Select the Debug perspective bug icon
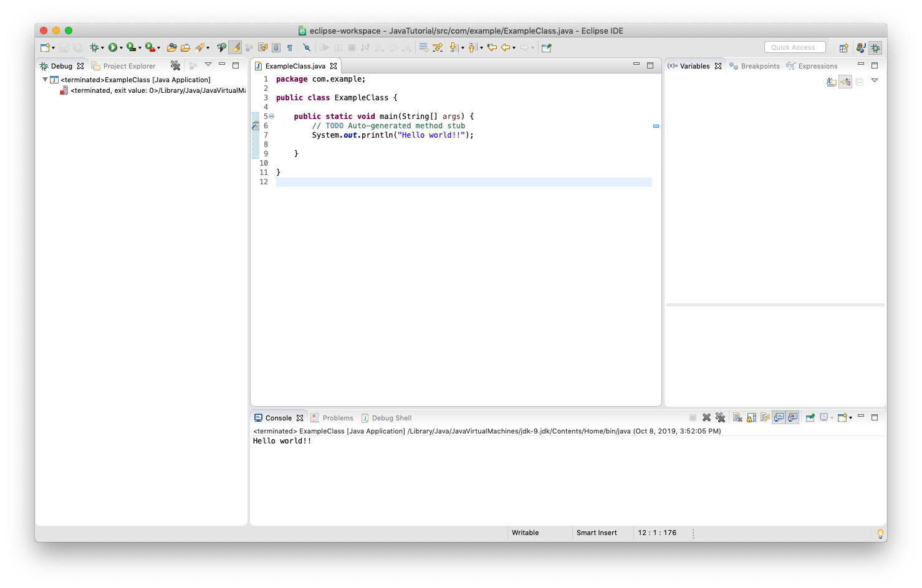Image resolution: width=922 pixels, height=588 pixels. click(x=876, y=47)
